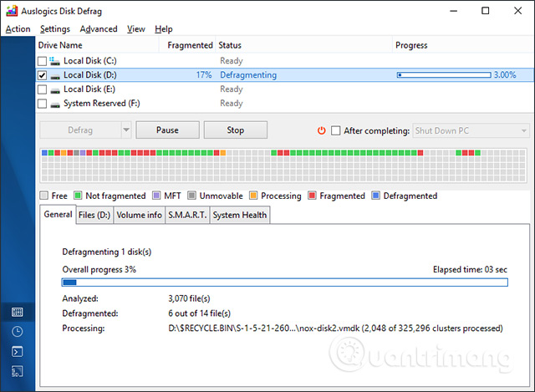535x392 pixels.
Task: Switch to the System Health tab
Action: 240,215
